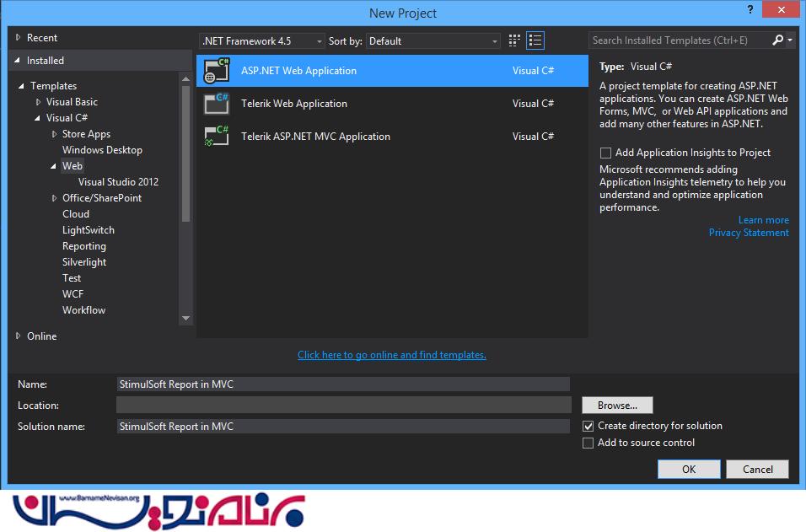Click the project Name text field
The image size is (806, 532).
[x=343, y=384]
